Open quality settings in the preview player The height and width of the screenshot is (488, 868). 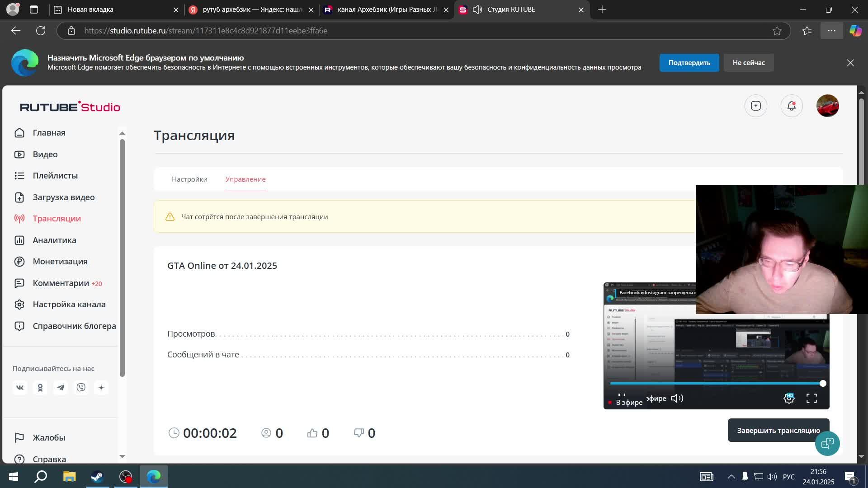789,398
